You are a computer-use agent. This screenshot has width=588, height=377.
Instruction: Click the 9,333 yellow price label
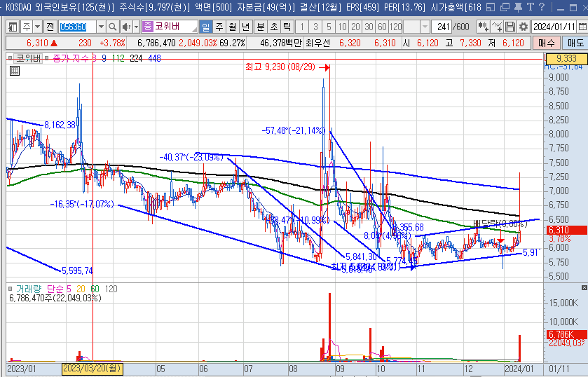click(x=567, y=59)
